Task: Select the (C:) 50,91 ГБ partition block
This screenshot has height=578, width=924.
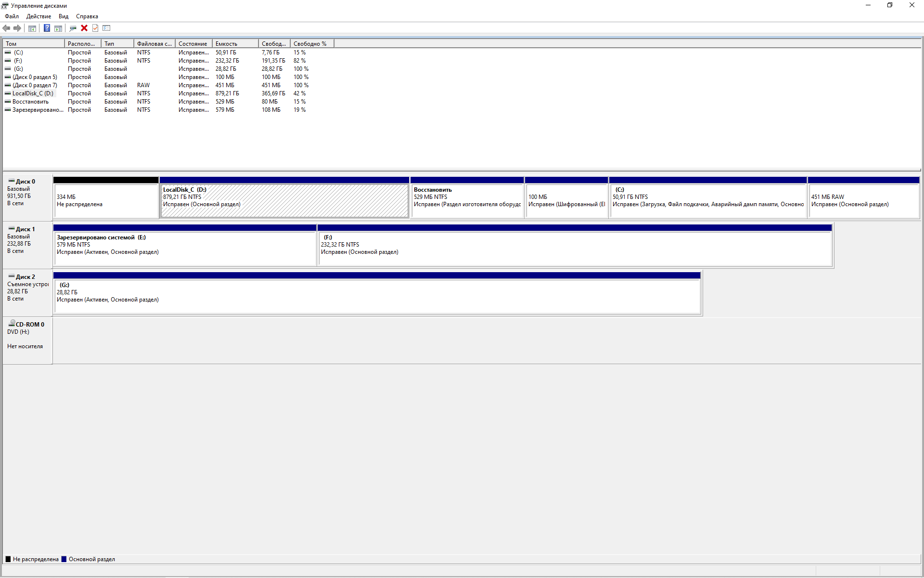Action: [708, 197]
